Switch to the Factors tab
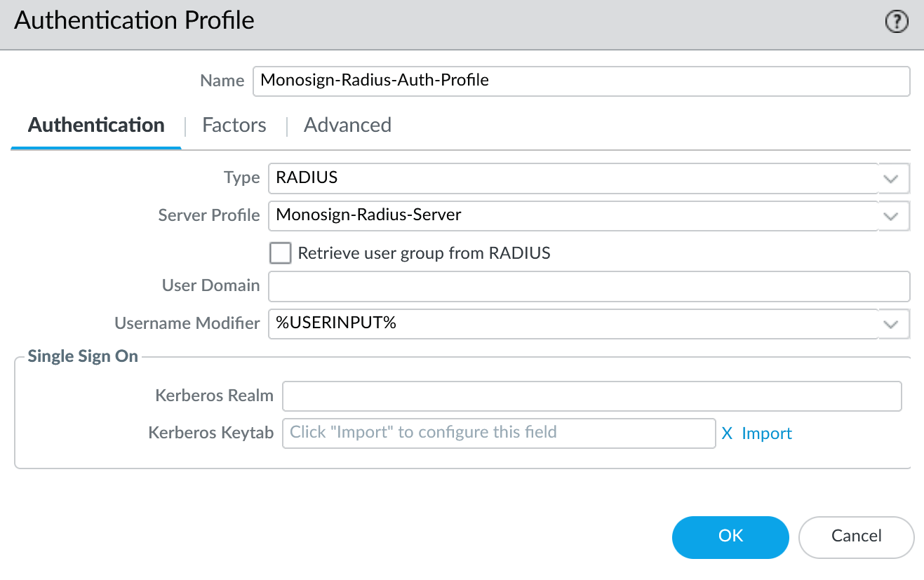This screenshot has width=924, height=580. click(234, 126)
